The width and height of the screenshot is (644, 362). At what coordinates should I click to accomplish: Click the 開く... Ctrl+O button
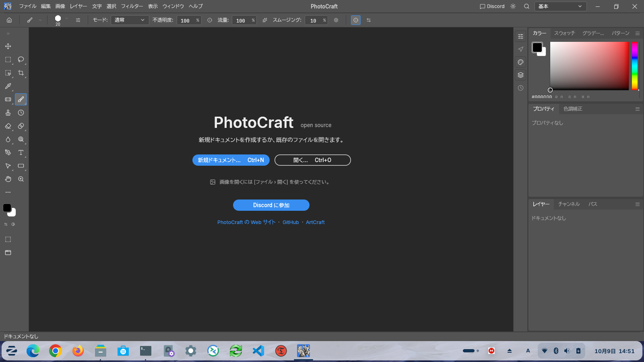tap(313, 160)
